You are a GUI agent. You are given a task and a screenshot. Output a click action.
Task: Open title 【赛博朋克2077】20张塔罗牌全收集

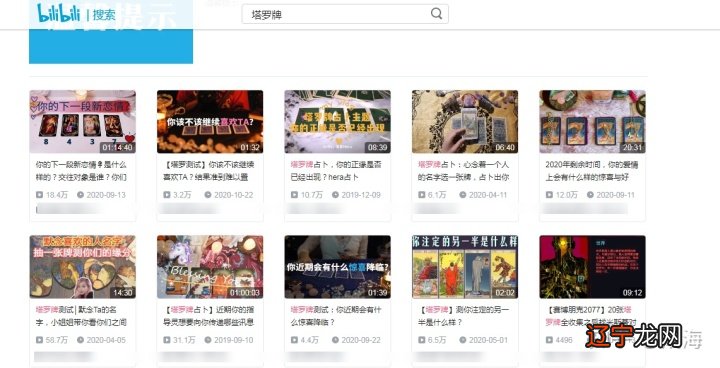click(x=591, y=316)
